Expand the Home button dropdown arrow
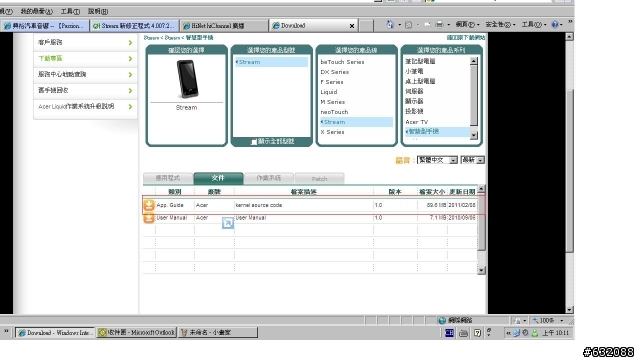 [x=399, y=25]
